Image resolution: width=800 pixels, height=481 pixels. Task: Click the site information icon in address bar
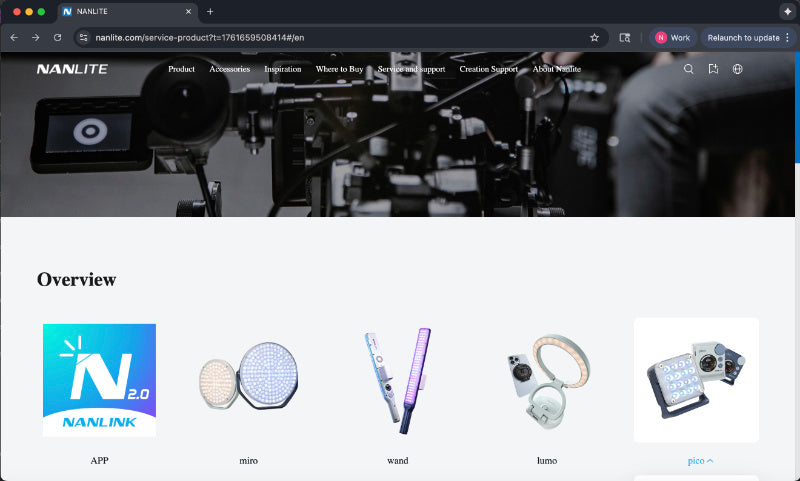tap(84, 37)
